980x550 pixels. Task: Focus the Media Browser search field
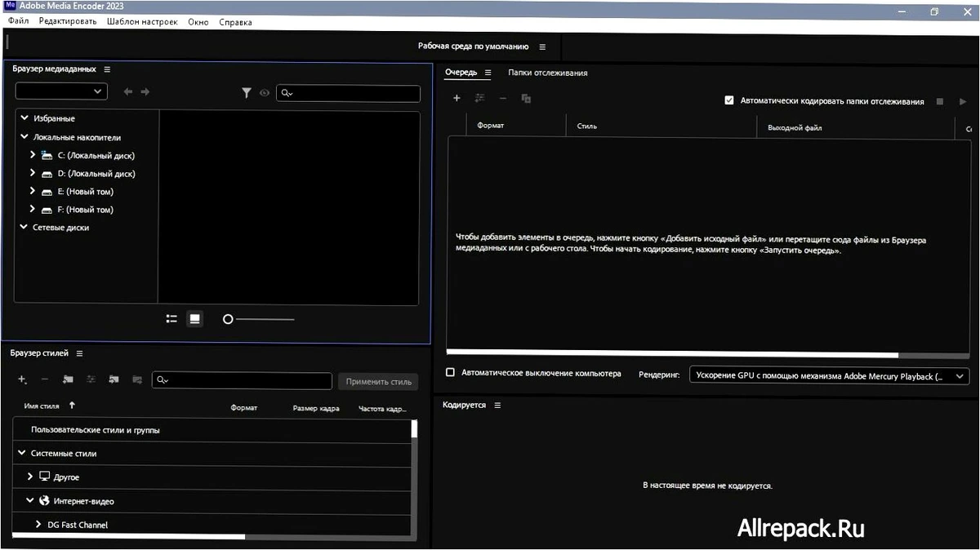(349, 93)
